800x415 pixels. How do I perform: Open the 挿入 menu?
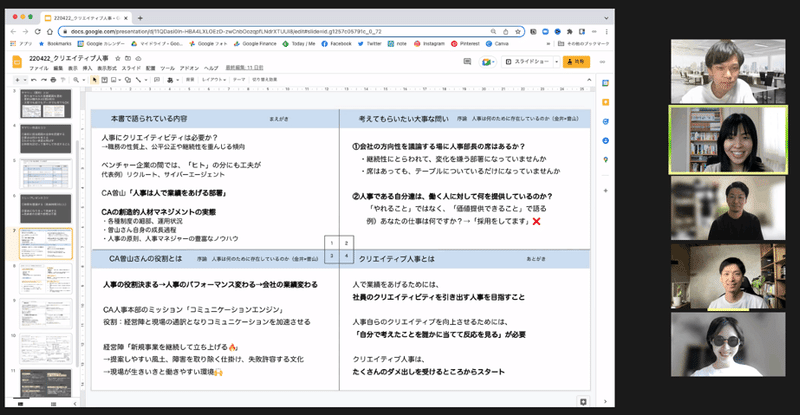(x=88, y=68)
